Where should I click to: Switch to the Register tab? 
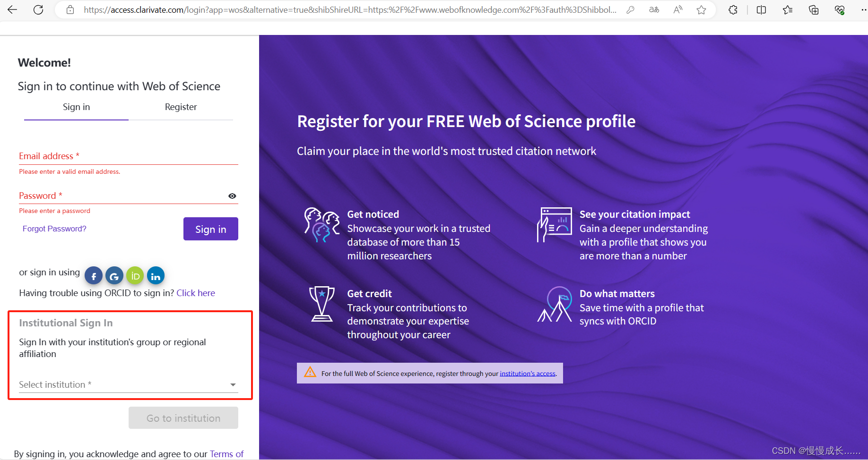(x=181, y=107)
